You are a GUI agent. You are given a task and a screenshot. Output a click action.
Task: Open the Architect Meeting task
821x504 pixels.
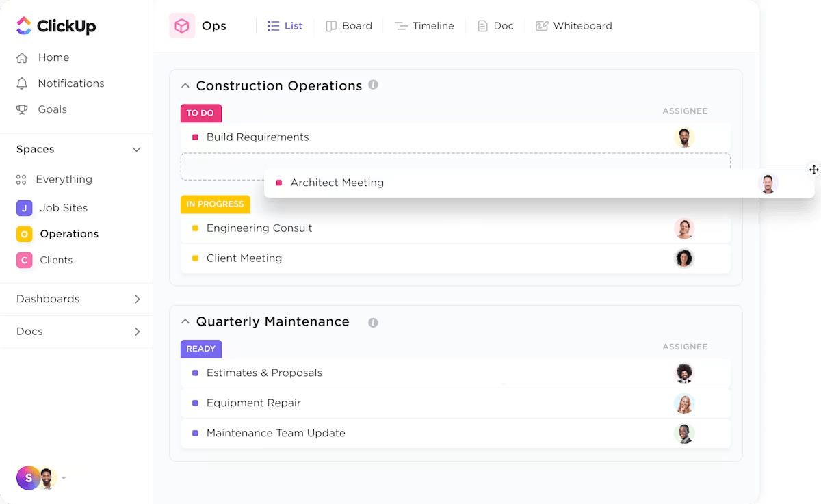[x=337, y=183]
